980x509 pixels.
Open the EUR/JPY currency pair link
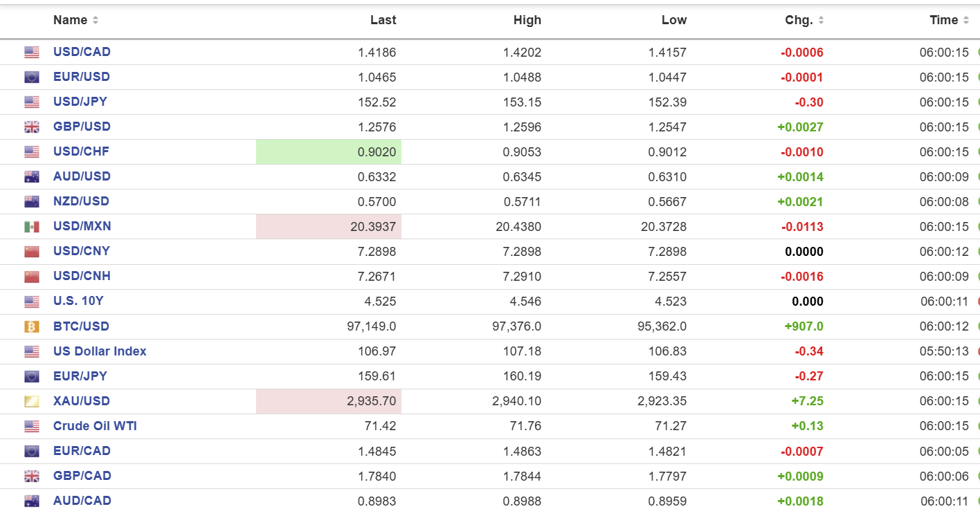pyautogui.click(x=80, y=376)
